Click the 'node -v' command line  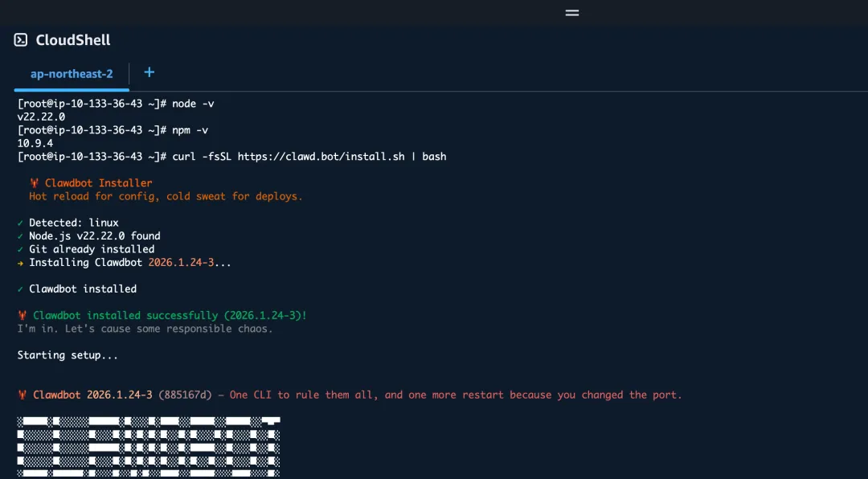coord(116,104)
